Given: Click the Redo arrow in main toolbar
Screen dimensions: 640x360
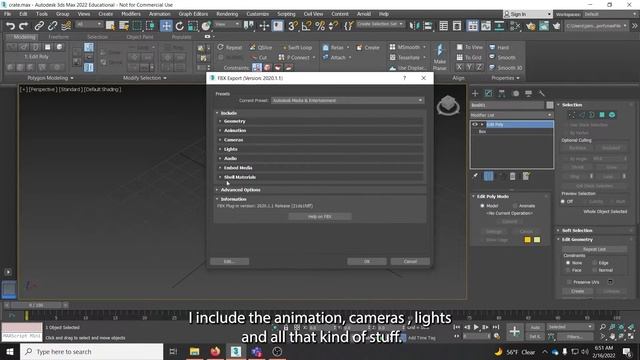Looking at the screenshot, I should (x=24, y=26).
